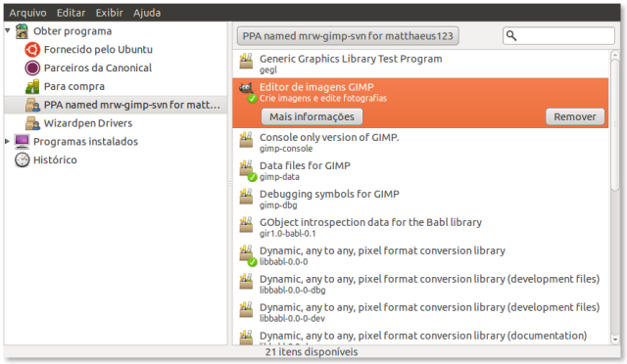The width and height of the screenshot is (627, 364).
Task: Click the 'Crie imagens e edite fotografias' subtitle
Action: point(323,98)
